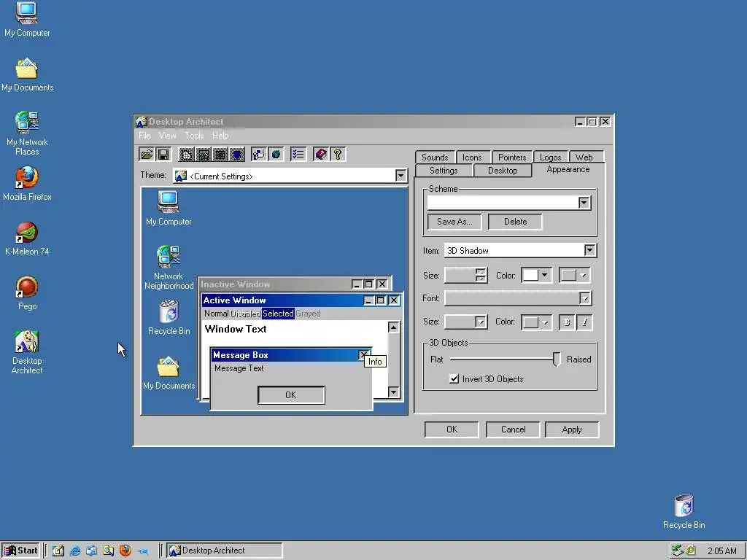Switch to the Desktop tab
Image resolution: width=747 pixels, height=560 pixels.
[x=503, y=171]
